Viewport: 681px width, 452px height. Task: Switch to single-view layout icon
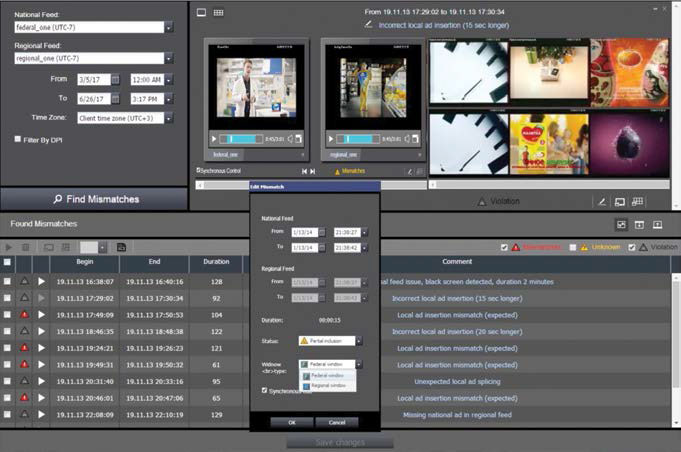tap(201, 12)
